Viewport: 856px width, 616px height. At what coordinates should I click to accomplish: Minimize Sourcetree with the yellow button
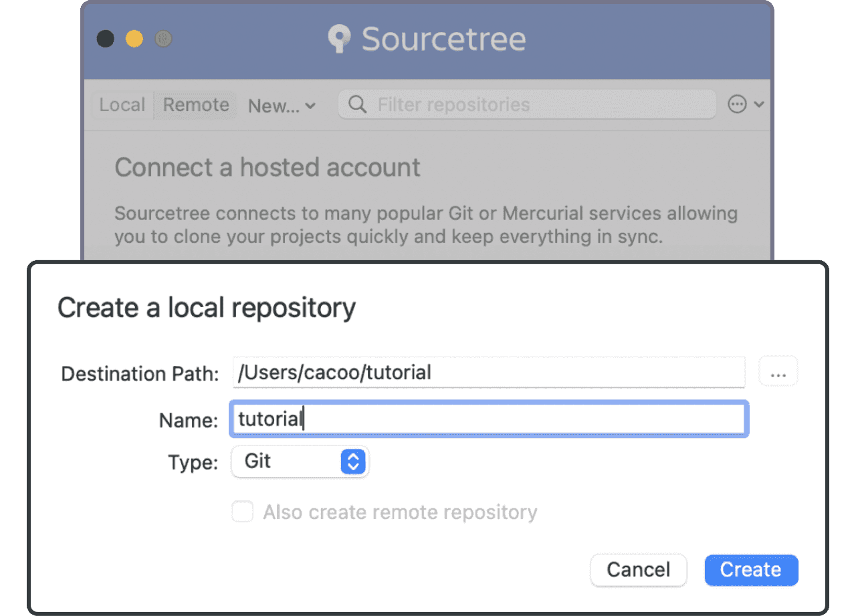point(134,39)
